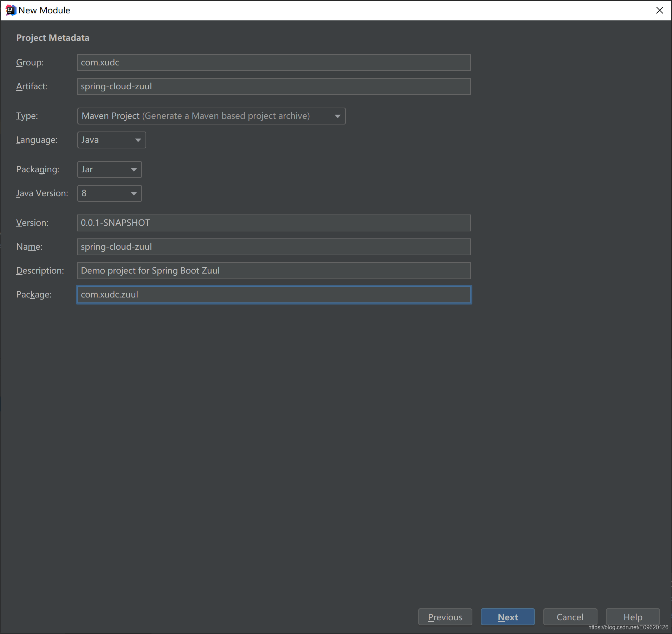Expand the Language dropdown

(x=111, y=140)
